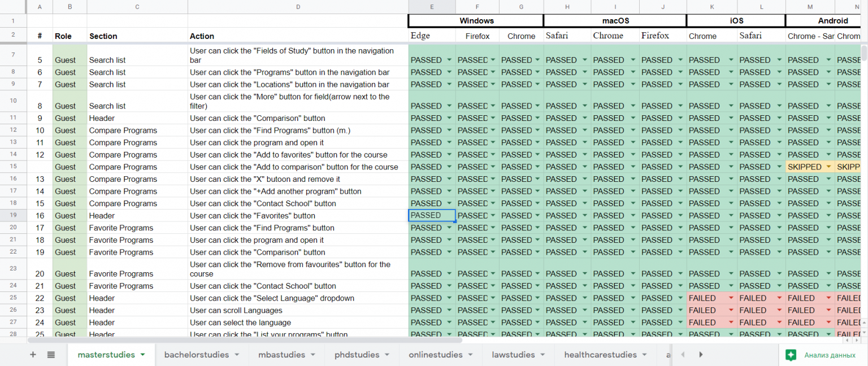Expand SKIPPED dropdown in Chrome - Samsung column
Screen dimensions: 868x366
click(x=828, y=167)
